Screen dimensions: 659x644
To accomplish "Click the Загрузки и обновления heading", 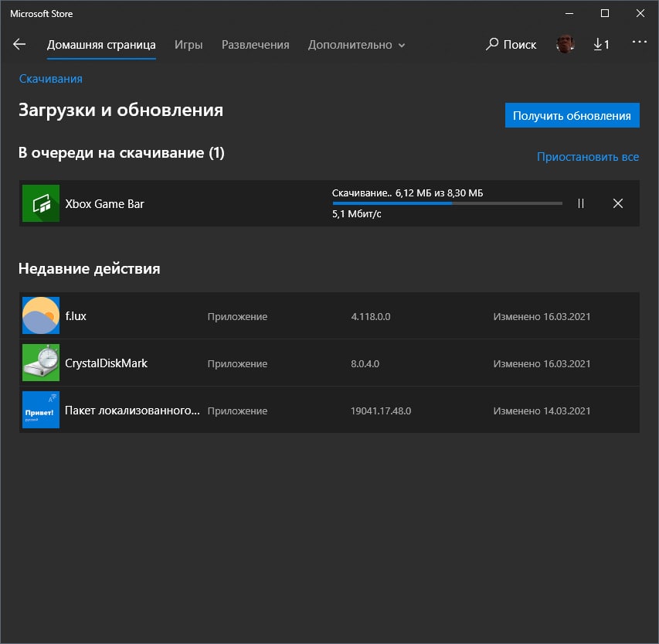I will click(x=121, y=111).
